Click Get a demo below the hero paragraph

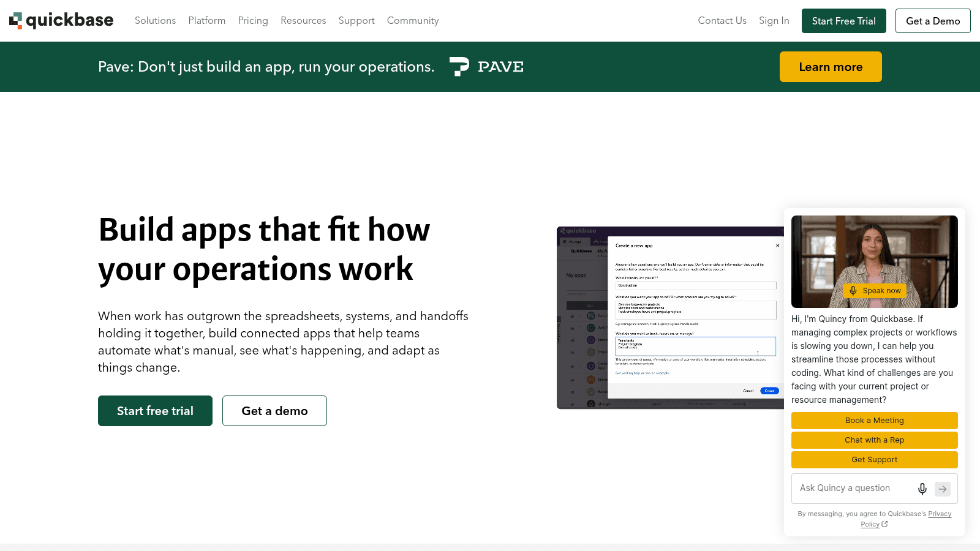pos(274,411)
